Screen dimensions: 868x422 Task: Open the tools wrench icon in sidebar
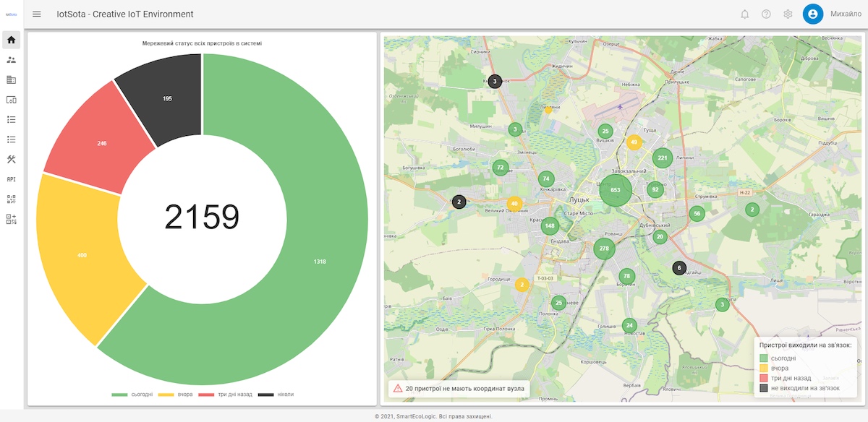click(12, 159)
